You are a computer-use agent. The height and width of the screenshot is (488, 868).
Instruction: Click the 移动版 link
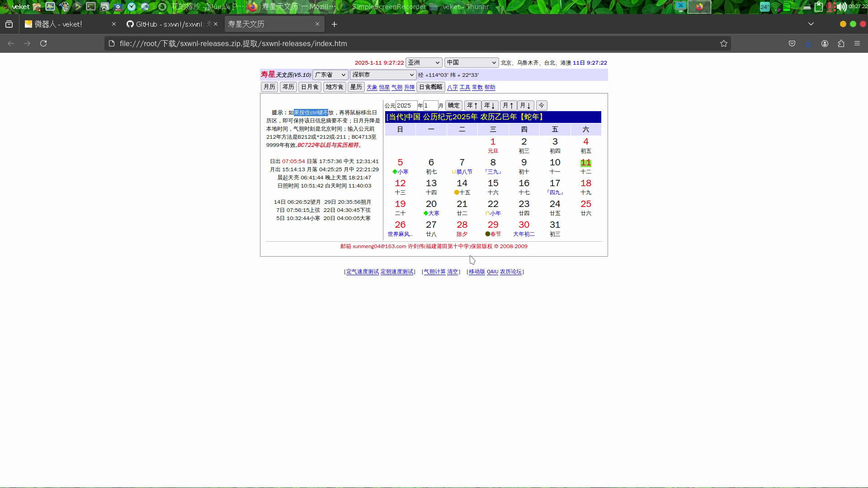[x=477, y=272]
